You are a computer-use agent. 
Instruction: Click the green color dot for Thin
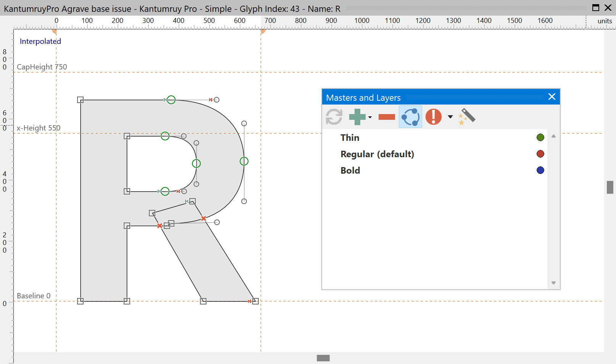click(x=540, y=137)
